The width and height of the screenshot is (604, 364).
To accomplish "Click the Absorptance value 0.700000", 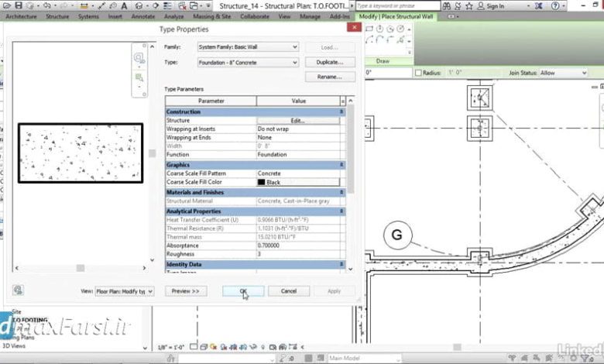I will coord(298,246).
